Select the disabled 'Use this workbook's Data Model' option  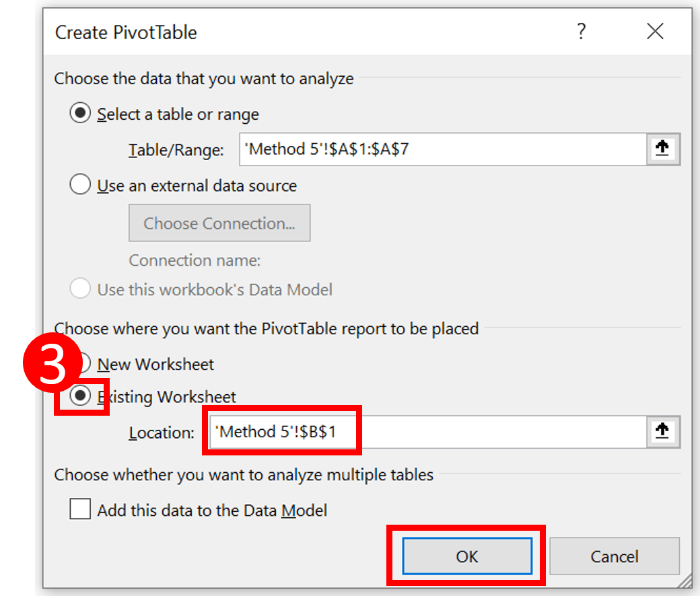tap(80, 288)
